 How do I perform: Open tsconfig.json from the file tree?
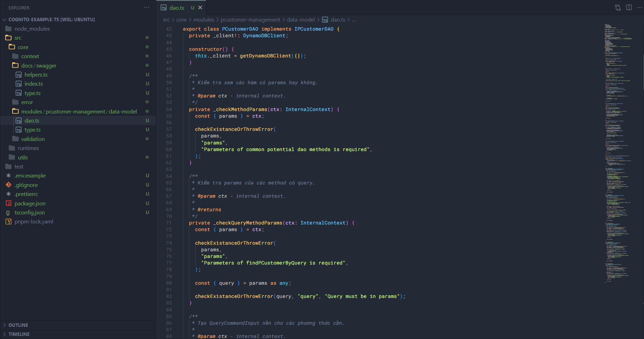coord(30,212)
